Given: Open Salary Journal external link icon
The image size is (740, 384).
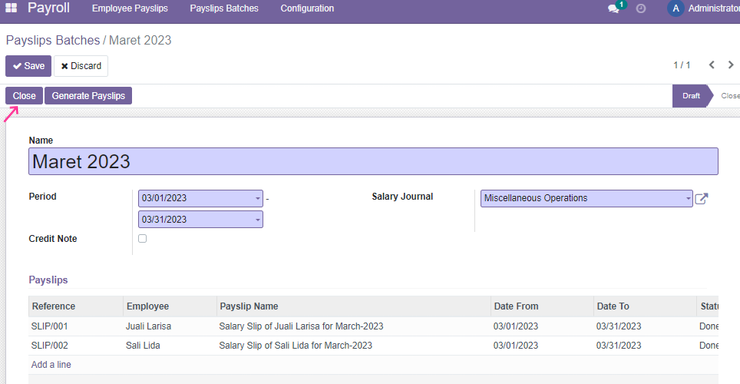Looking at the screenshot, I should coord(701,199).
